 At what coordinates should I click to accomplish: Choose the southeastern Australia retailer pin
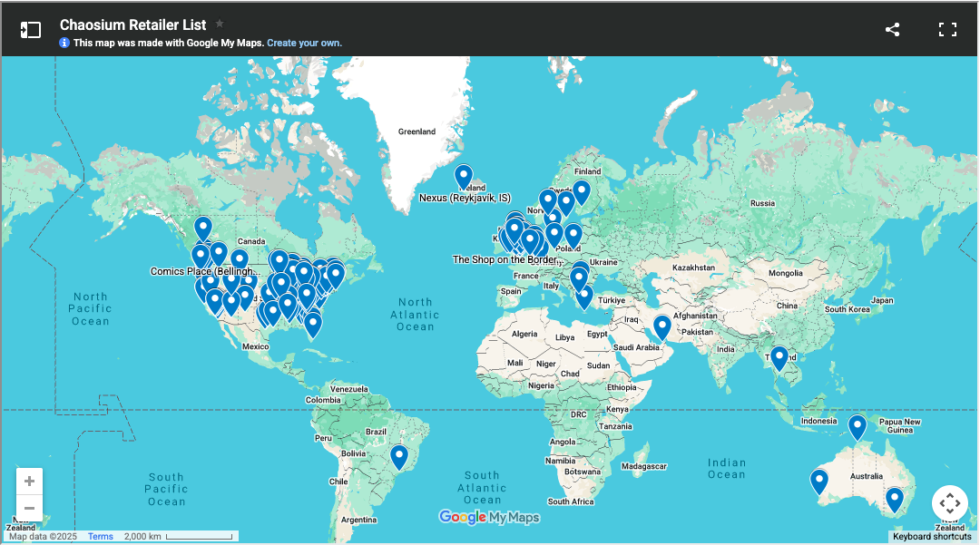pyautogui.click(x=895, y=499)
